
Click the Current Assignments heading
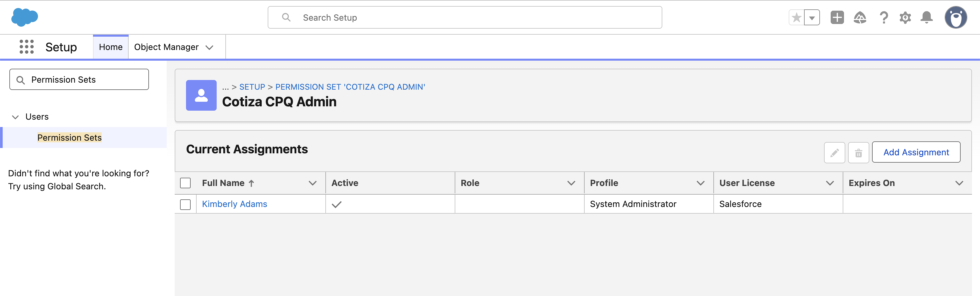(x=247, y=149)
